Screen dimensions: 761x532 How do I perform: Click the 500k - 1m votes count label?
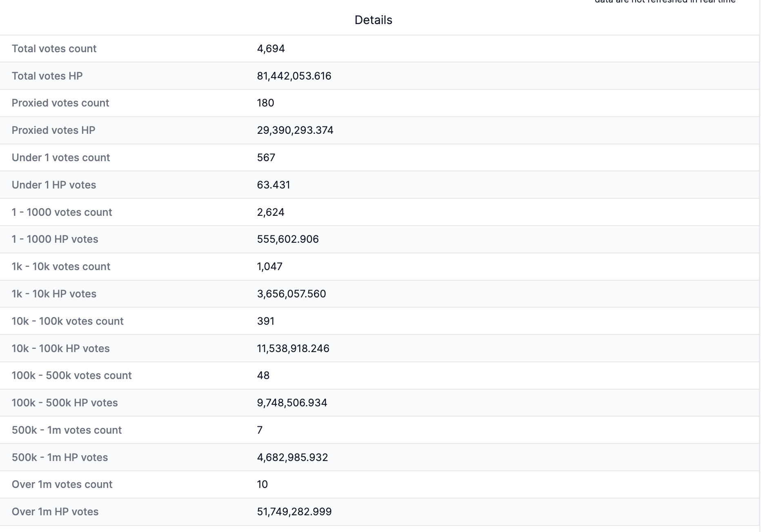pyautogui.click(x=67, y=430)
